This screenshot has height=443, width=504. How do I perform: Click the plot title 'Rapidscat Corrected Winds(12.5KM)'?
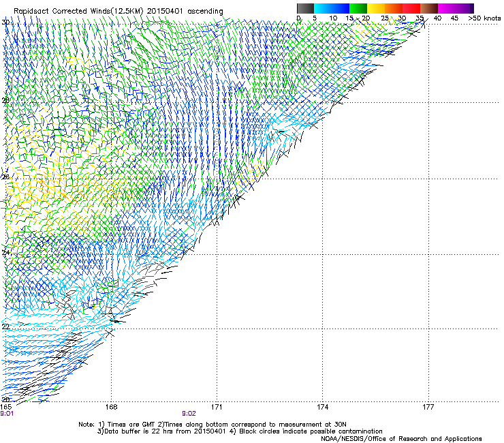point(78,12)
